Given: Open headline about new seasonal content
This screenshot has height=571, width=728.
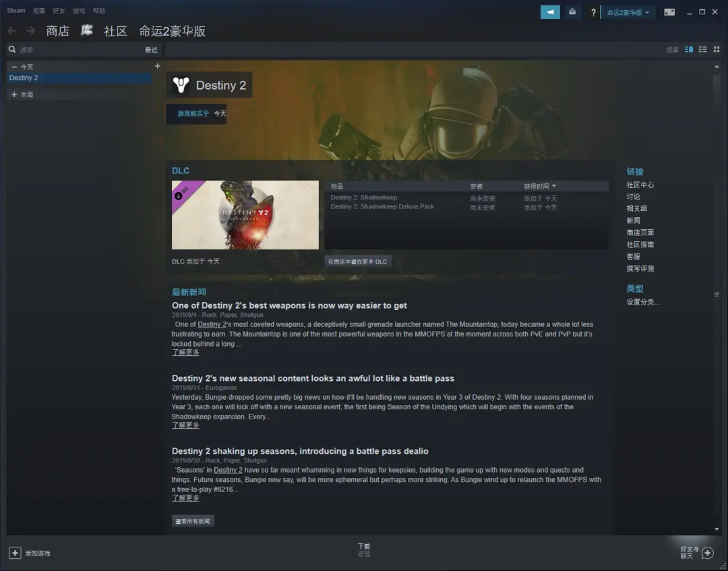Looking at the screenshot, I should [313, 378].
